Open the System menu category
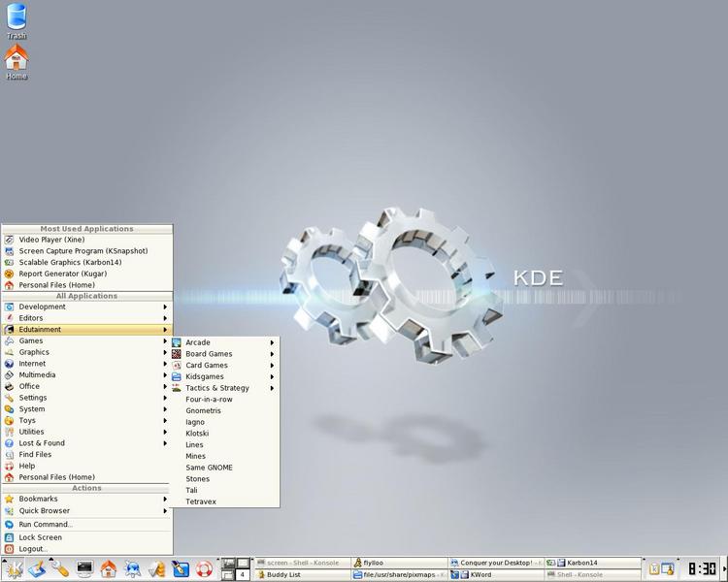 pos(86,409)
